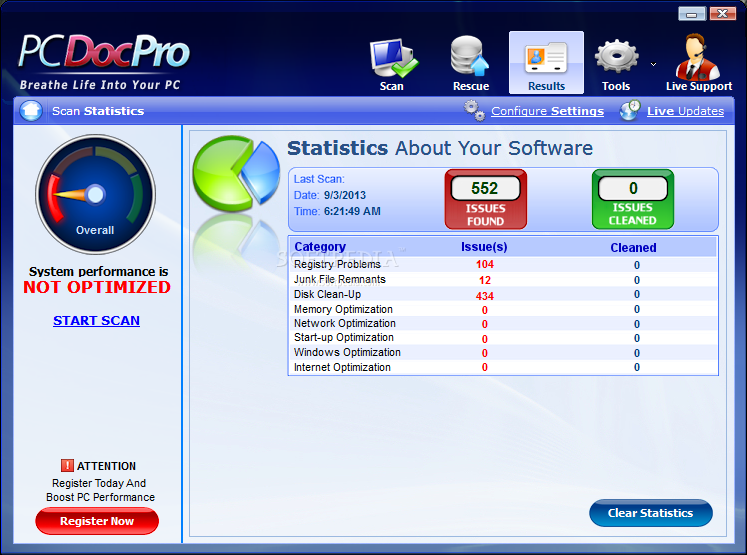747x555 pixels.
Task: Open the Live Updates link
Action: click(685, 111)
